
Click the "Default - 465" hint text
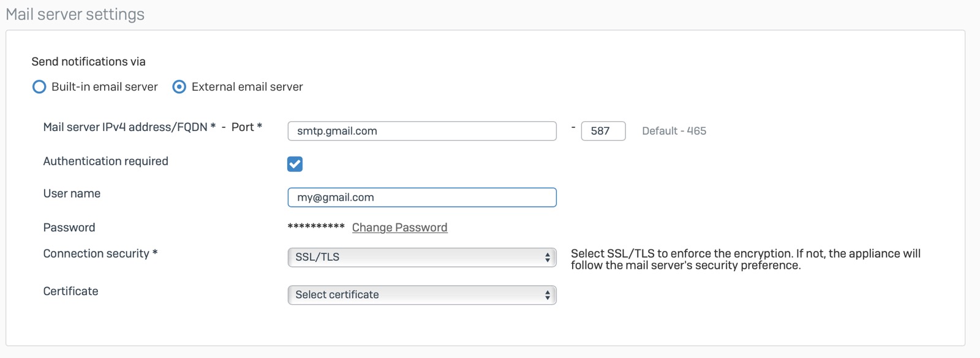[x=674, y=131]
